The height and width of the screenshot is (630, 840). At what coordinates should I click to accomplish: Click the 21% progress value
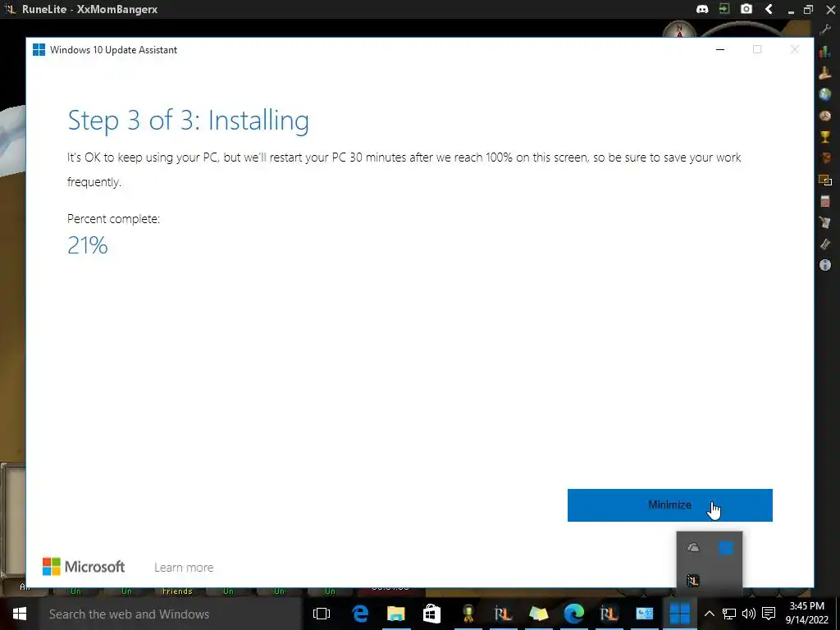pyautogui.click(x=87, y=245)
